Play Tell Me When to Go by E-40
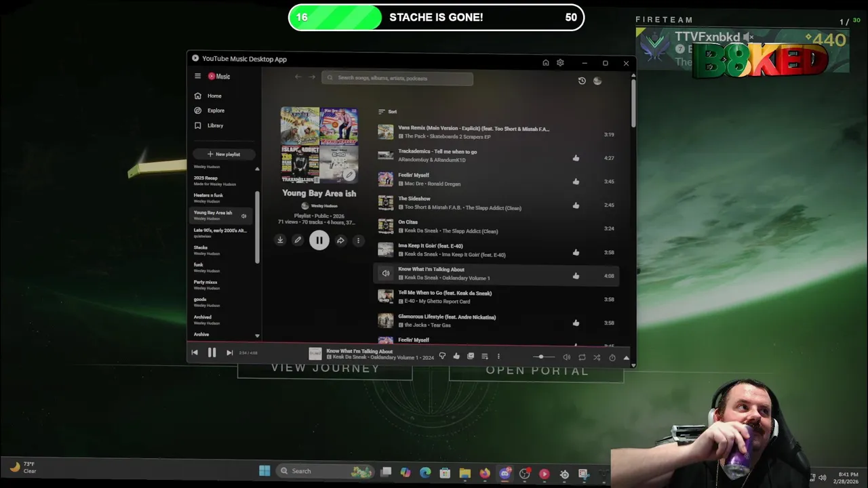Image resolution: width=868 pixels, height=488 pixels. (497, 297)
